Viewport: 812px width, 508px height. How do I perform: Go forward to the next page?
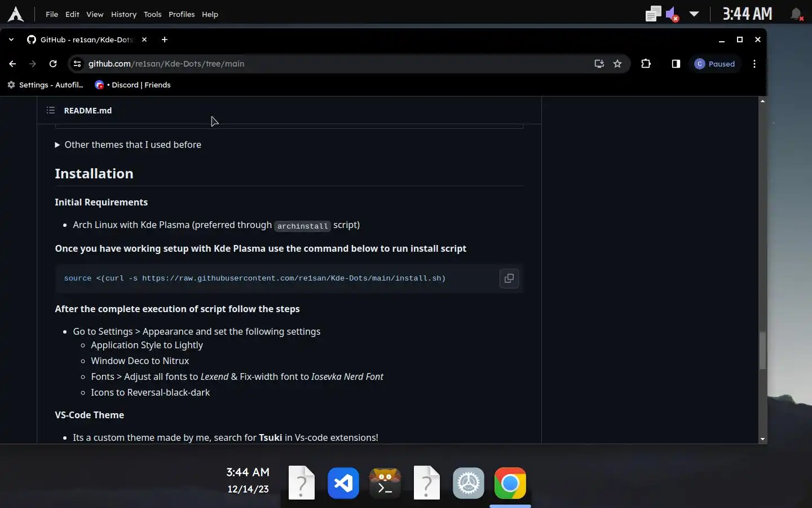pyautogui.click(x=33, y=64)
